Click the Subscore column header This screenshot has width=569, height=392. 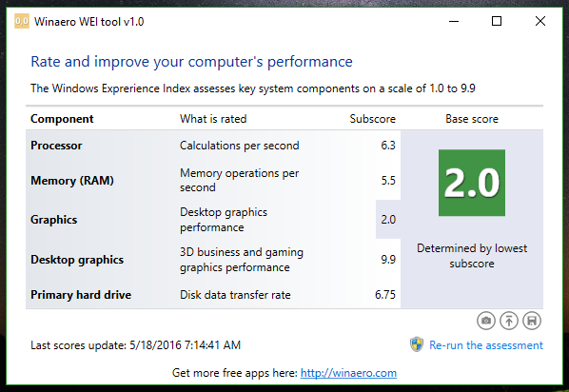point(372,119)
